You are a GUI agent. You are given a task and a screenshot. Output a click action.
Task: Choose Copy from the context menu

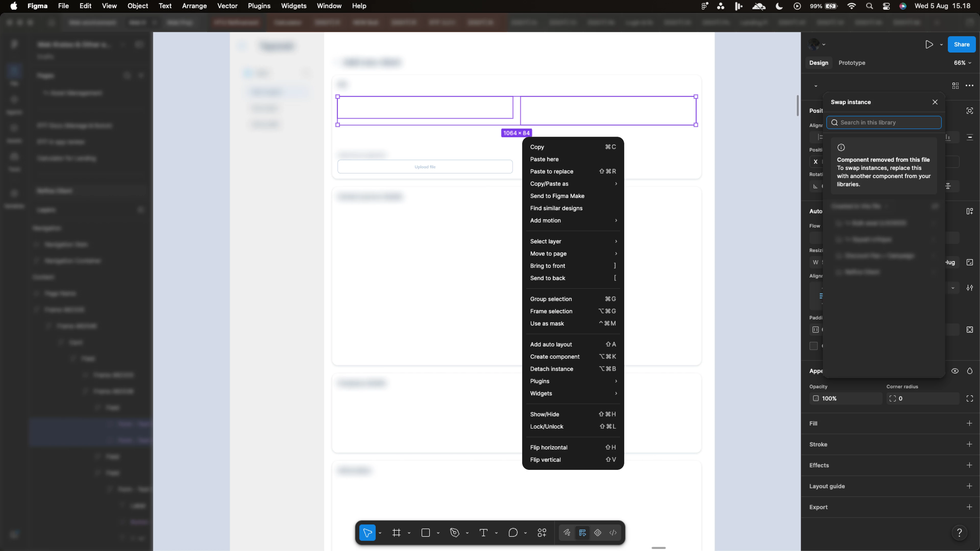tap(573, 147)
